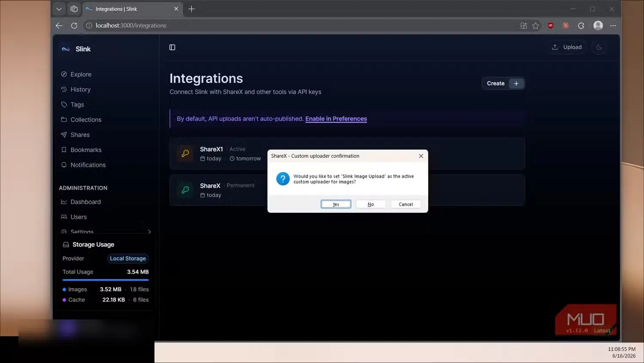The image size is (644, 363).
Task: Open a new browser tab
Action: pos(191,9)
